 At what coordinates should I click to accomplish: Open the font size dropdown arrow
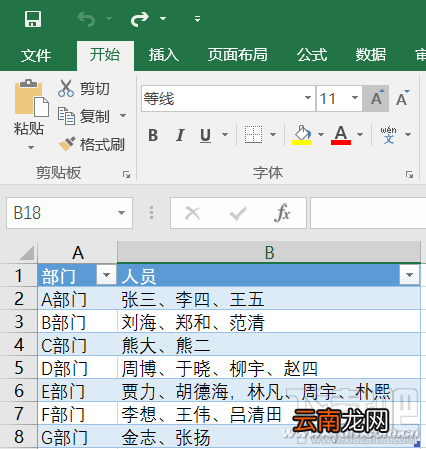[x=355, y=98]
